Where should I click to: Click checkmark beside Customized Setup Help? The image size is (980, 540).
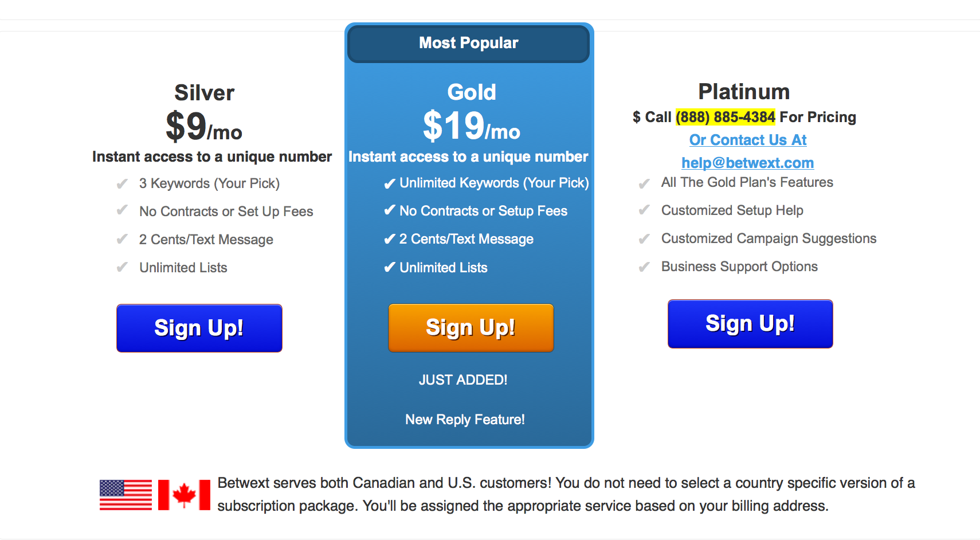(644, 210)
